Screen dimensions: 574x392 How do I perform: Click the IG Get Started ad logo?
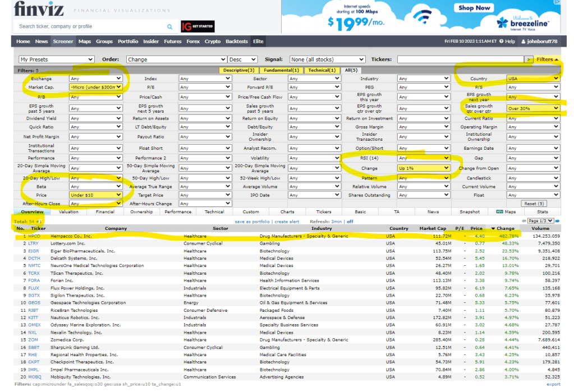pos(198,26)
